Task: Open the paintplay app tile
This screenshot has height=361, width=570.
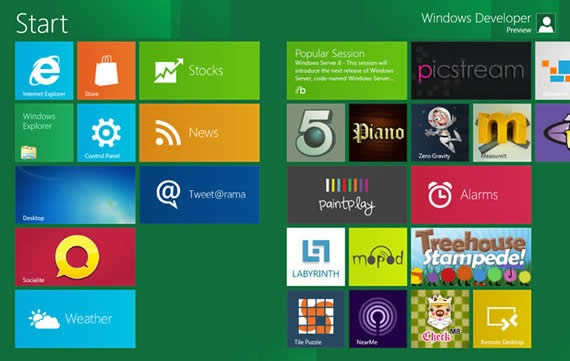Action: pyautogui.click(x=347, y=195)
